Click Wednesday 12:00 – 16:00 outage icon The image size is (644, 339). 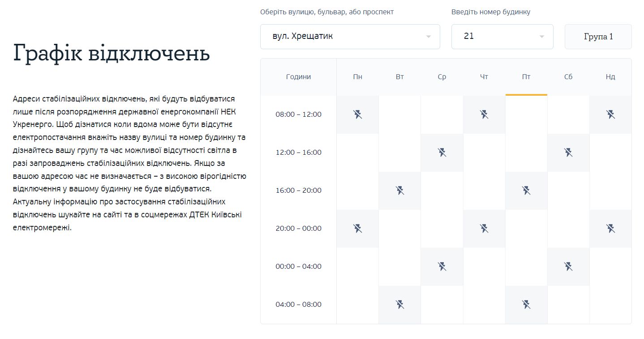click(442, 153)
